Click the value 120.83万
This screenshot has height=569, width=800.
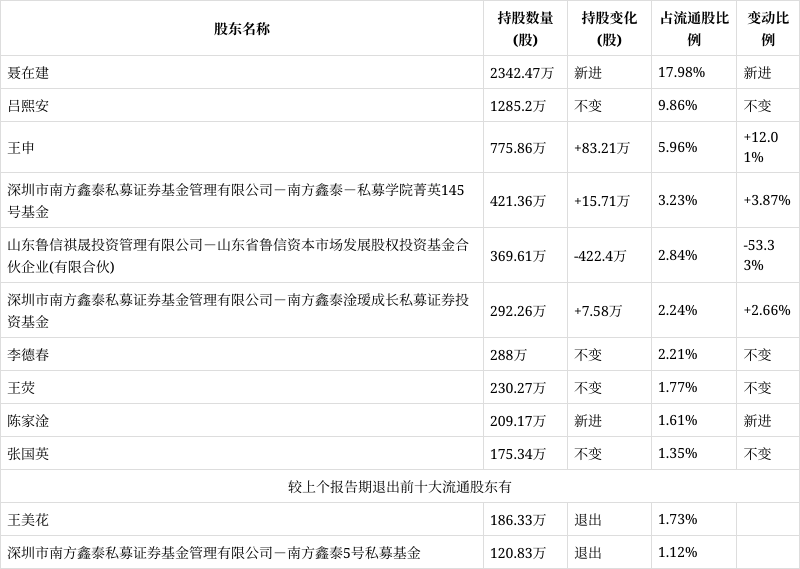517,553
